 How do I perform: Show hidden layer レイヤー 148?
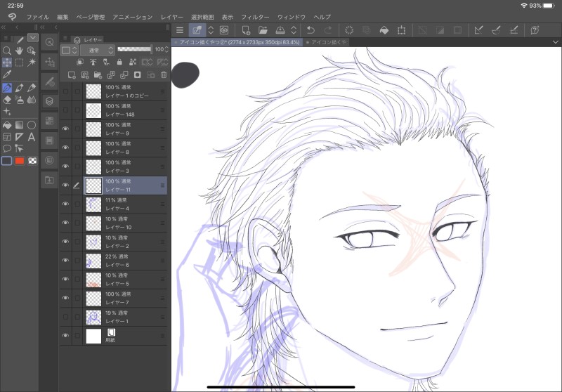pos(65,110)
